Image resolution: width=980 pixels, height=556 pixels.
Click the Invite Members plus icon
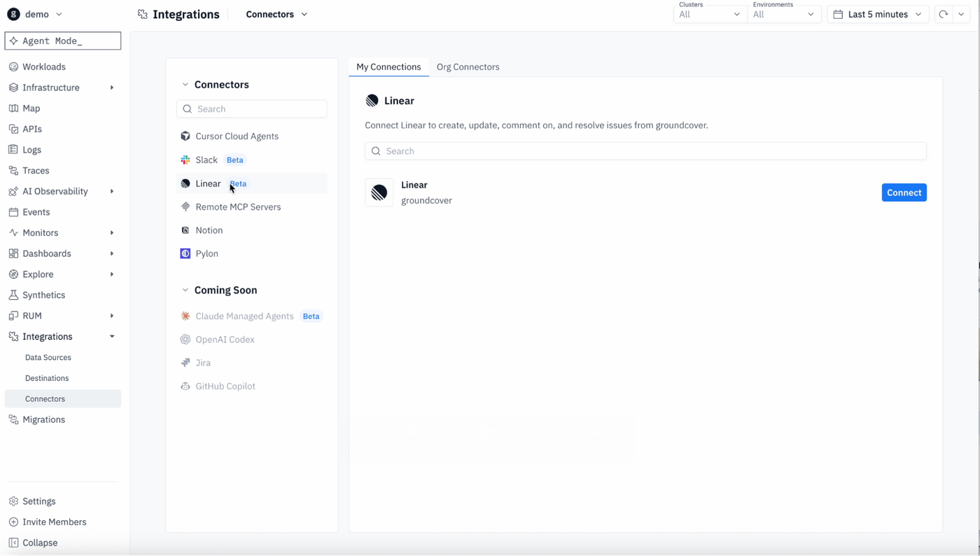(x=13, y=522)
